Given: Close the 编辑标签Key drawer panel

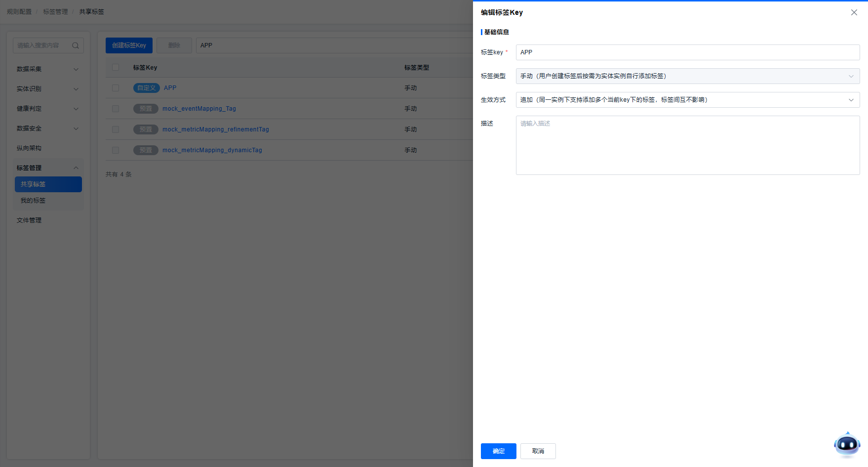Looking at the screenshot, I should [x=854, y=12].
